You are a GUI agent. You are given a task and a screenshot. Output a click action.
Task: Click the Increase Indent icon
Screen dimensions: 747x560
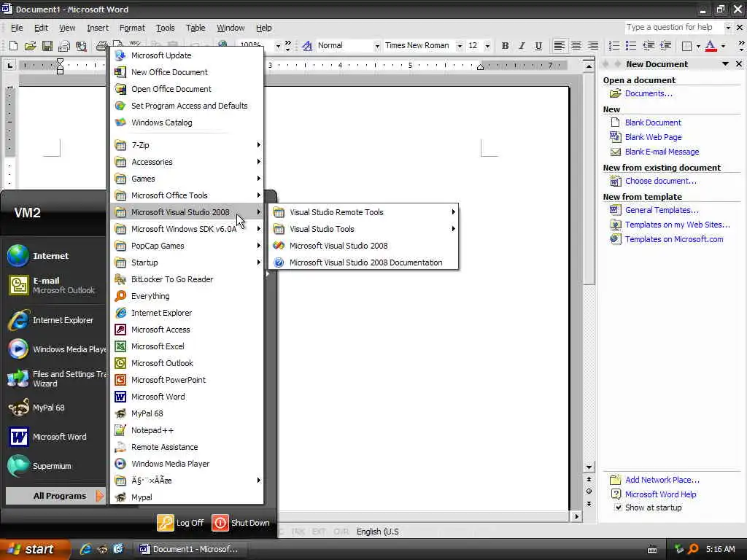(665, 46)
